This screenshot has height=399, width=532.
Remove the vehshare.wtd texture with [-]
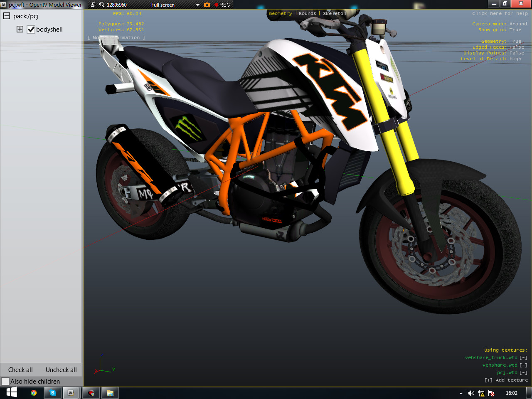(x=523, y=365)
